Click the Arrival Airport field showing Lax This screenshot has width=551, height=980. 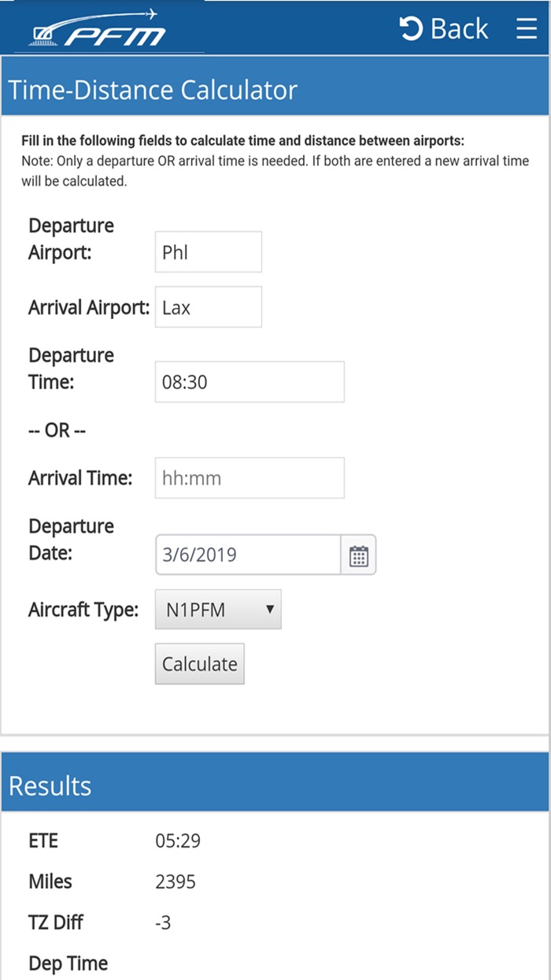coord(208,306)
